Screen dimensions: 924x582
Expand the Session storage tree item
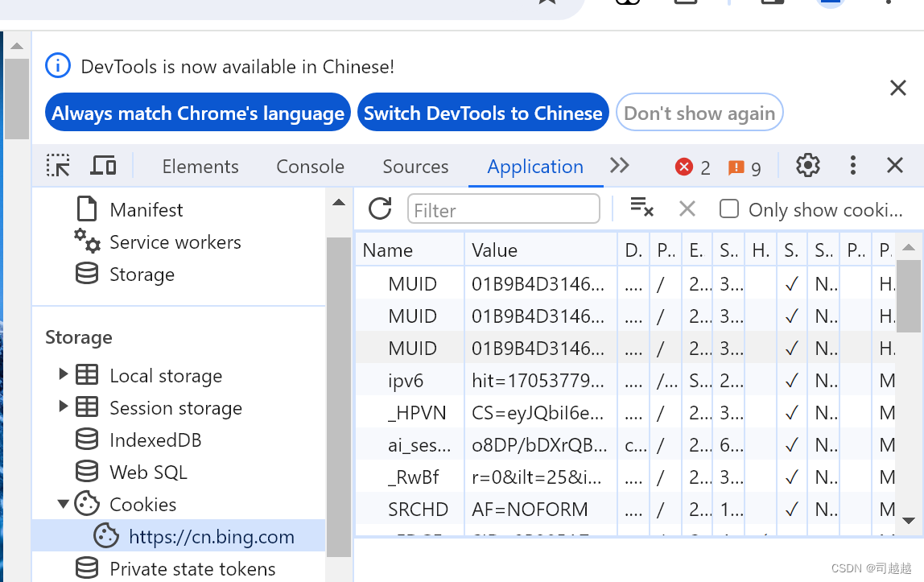(64, 407)
